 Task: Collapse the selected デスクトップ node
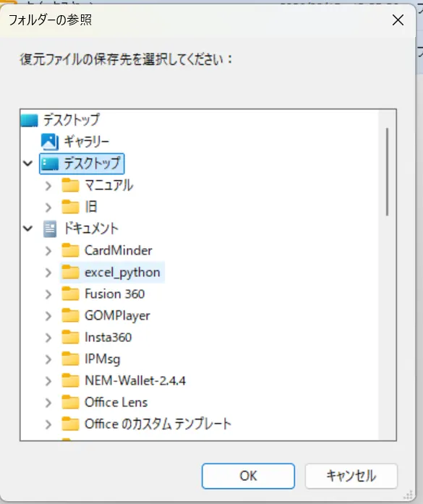tap(28, 163)
